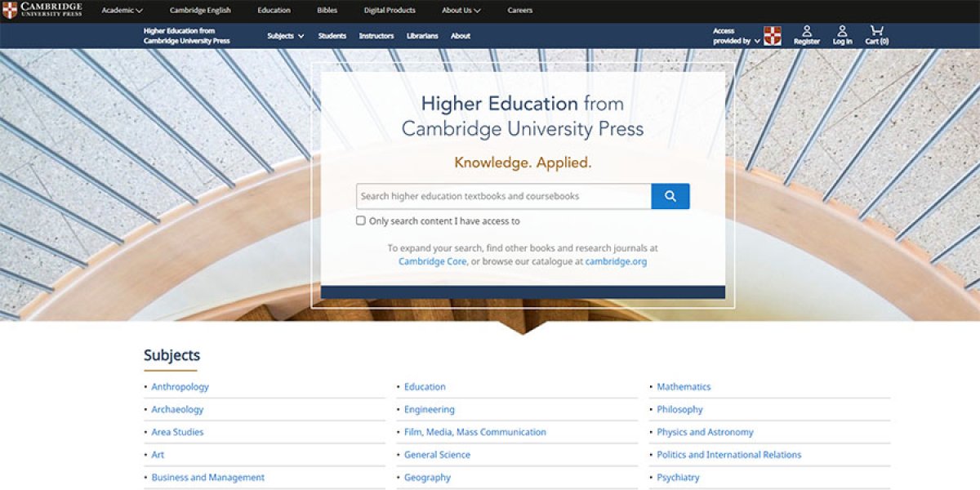Viewport: 980px width, 490px height.
Task: Expand 'Access provided by' chevron
Action: [x=757, y=41]
